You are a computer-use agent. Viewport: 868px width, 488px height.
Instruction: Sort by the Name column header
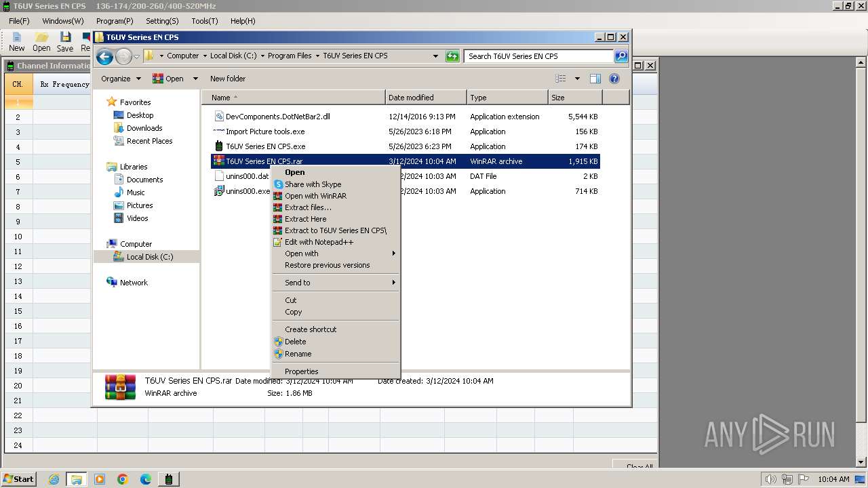pos(294,98)
